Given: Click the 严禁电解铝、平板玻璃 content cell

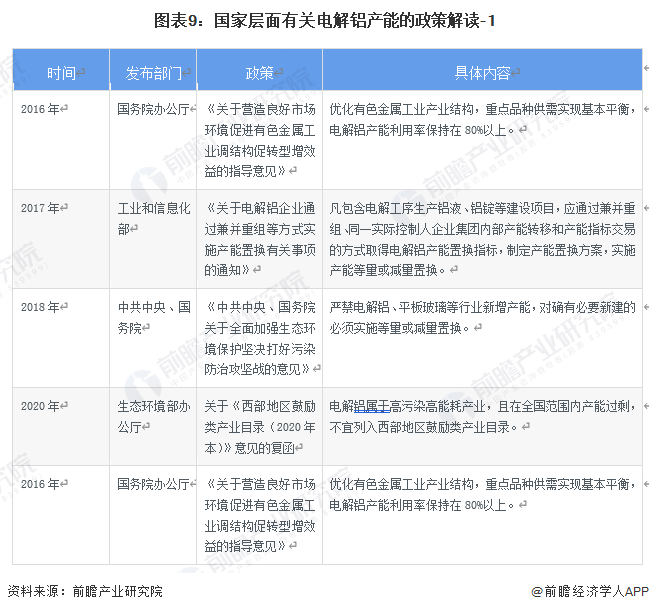Looking at the screenshot, I should point(482,317).
